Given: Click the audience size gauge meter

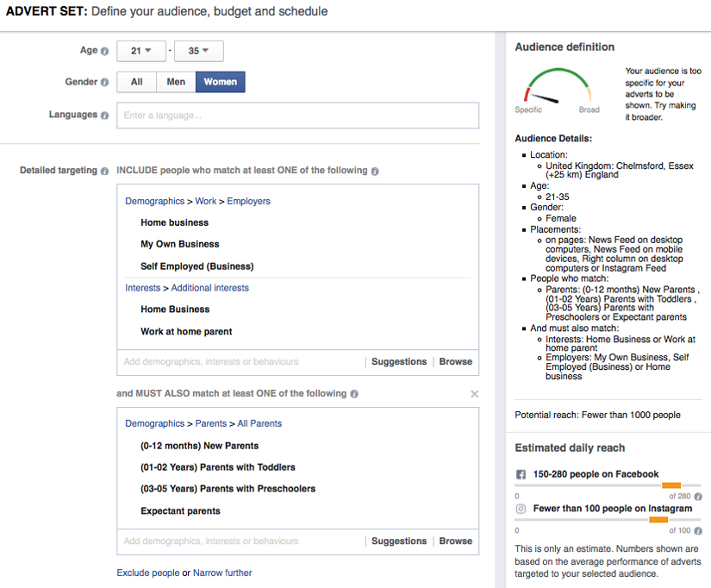Looking at the screenshot, I should coord(558,85).
